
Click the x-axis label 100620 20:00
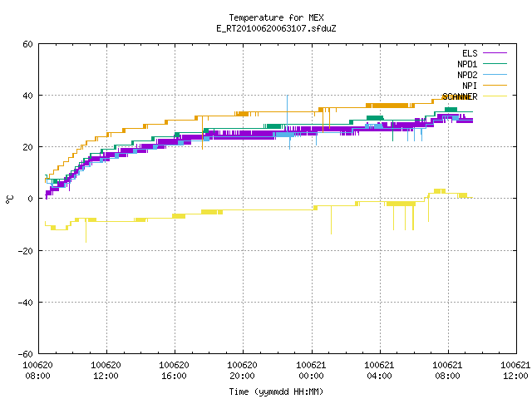coord(242,371)
